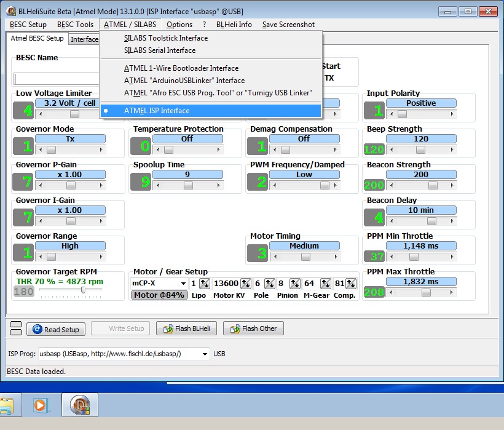Click the Governor I-Gain value badge 7
Viewport: 504px width, 430px height.
(23, 217)
